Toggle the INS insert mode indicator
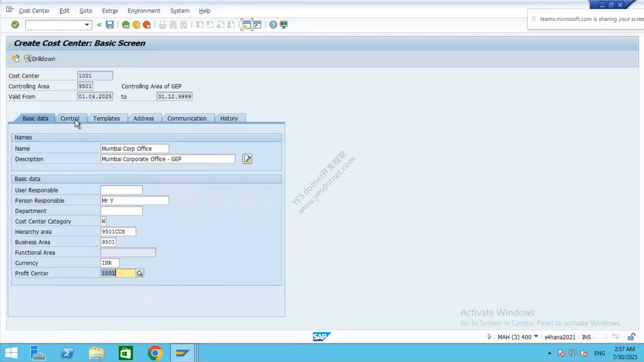This screenshot has width=644, height=362. (x=586, y=337)
